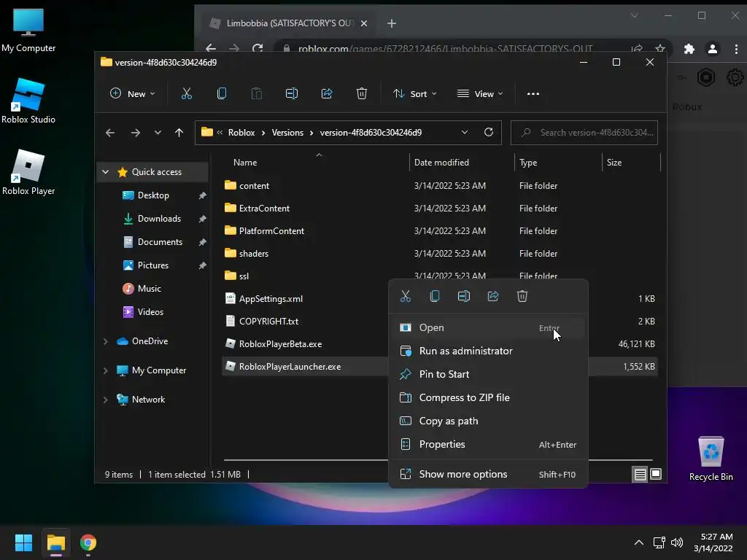Screen dimensions: 747x560
Task: Click Copy icon in context menu
Action: pyautogui.click(x=435, y=296)
